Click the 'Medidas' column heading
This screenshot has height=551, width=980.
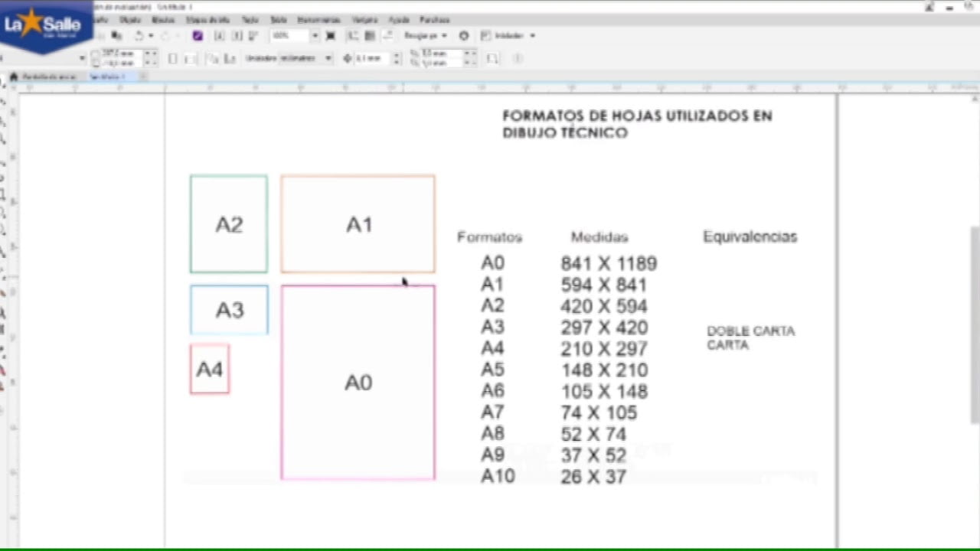point(599,237)
